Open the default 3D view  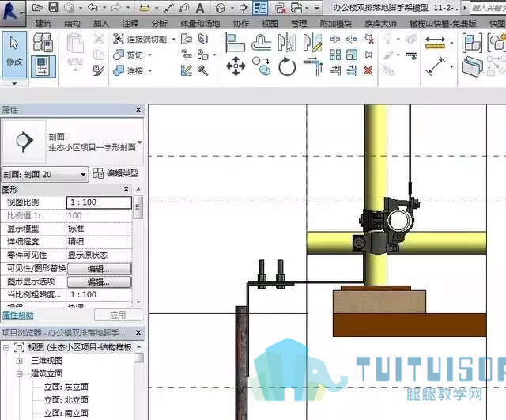pyautogui.click(x=221, y=8)
